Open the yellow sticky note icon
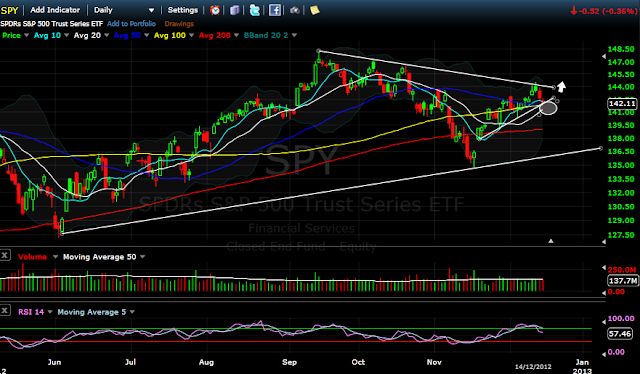The width and height of the screenshot is (640, 374). pos(315,10)
